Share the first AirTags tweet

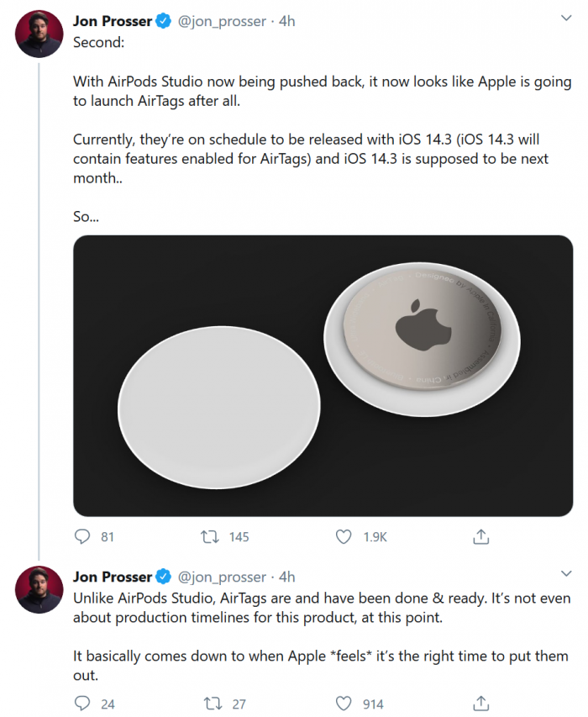click(x=482, y=536)
